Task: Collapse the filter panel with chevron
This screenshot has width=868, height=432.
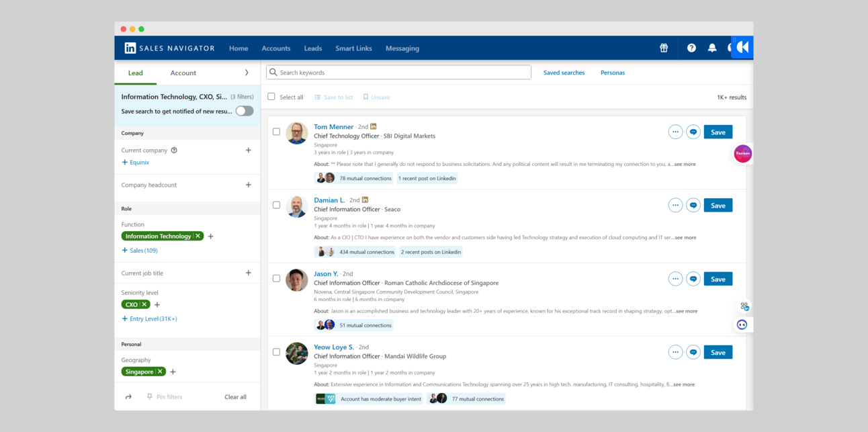Action: [x=247, y=73]
